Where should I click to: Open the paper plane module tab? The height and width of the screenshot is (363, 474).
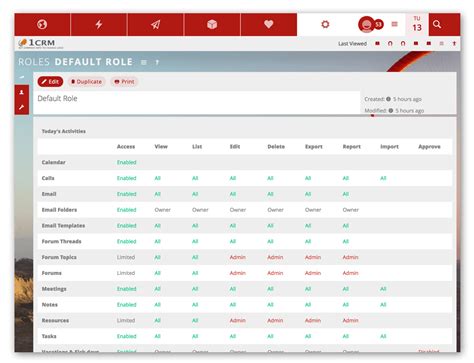coord(155,24)
